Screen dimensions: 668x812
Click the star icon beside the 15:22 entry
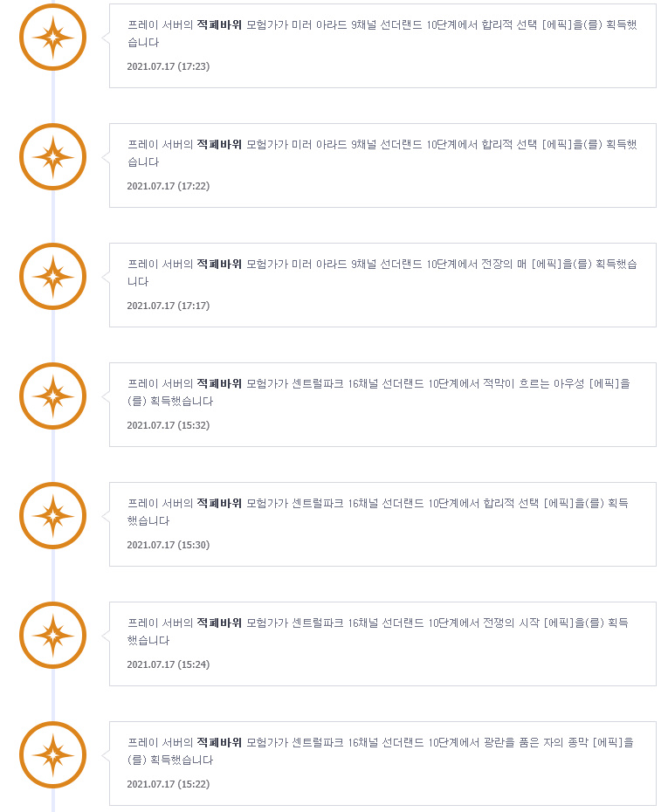(52, 755)
